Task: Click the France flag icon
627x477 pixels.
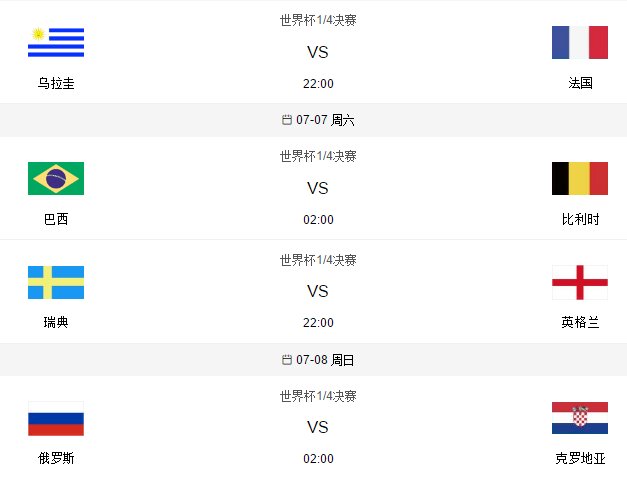Action: pyautogui.click(x=580, y=42)
